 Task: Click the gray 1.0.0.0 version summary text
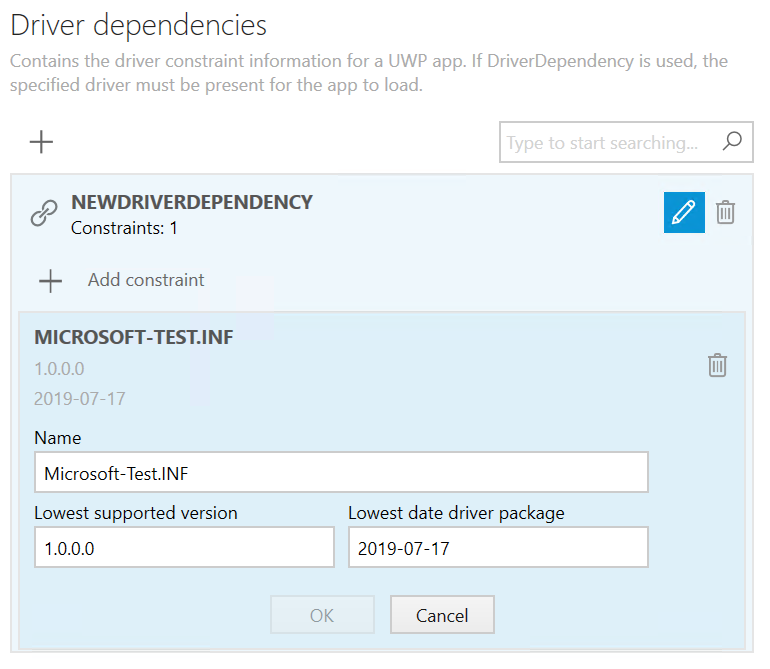pyautogui.click(x=59, y=369)
